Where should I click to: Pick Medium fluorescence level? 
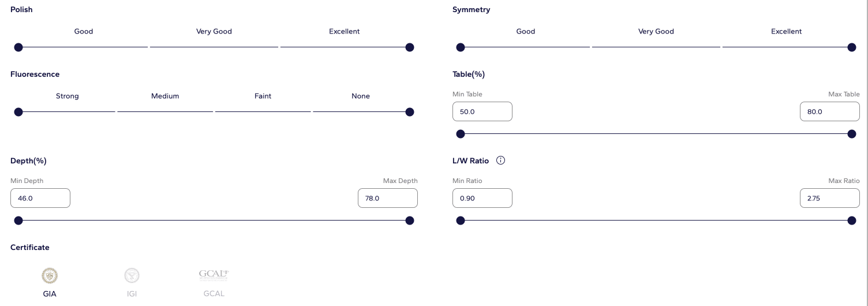click(165, 96)
